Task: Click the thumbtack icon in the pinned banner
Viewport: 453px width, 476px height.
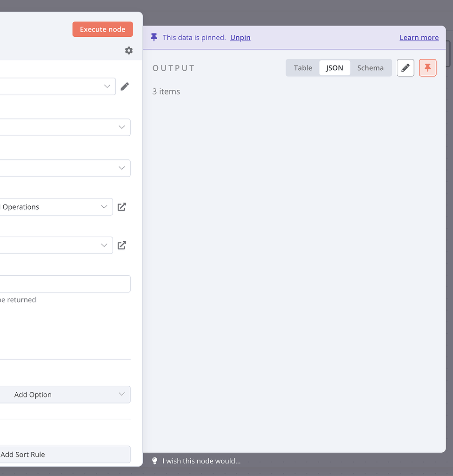Action: pos(154,37)
